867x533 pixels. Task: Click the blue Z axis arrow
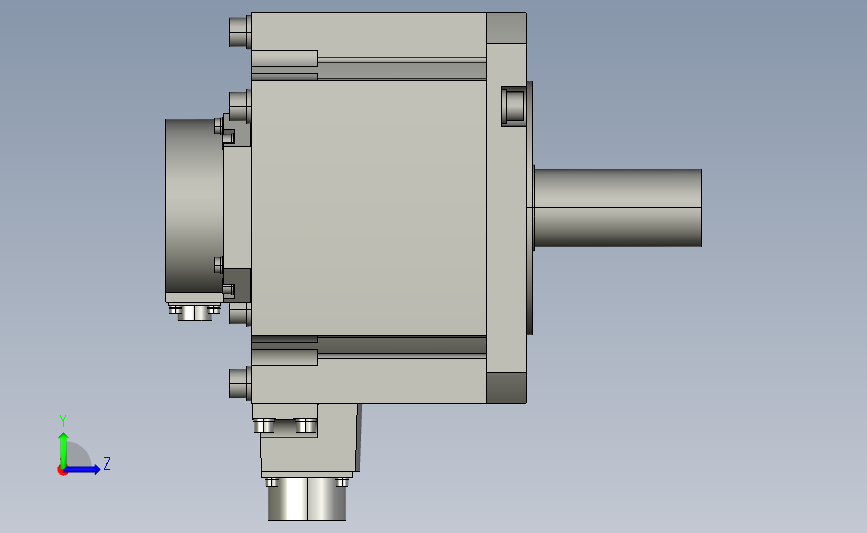83,470
